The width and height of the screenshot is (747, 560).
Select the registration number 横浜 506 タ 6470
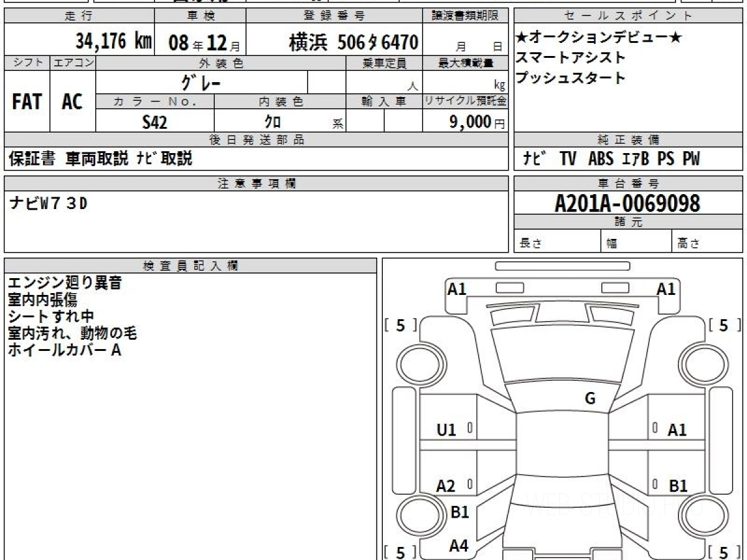[353, 42]
